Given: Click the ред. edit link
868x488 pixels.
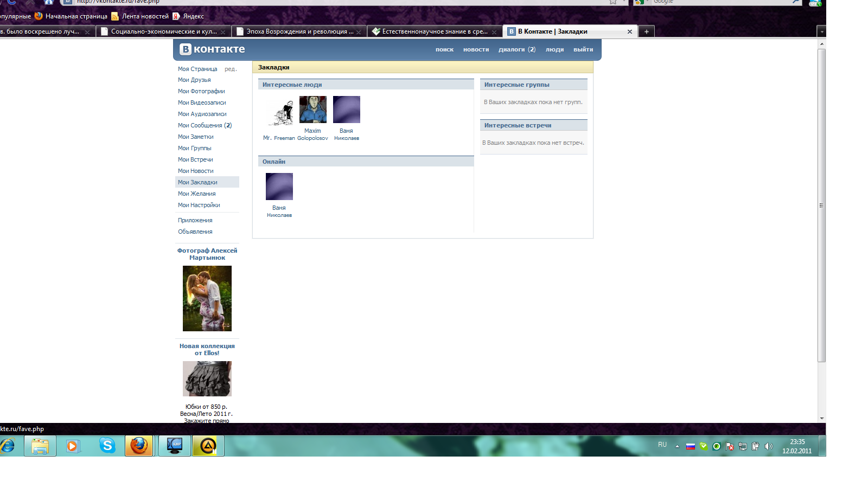Looking at the screenshot, I should [231, 69].
